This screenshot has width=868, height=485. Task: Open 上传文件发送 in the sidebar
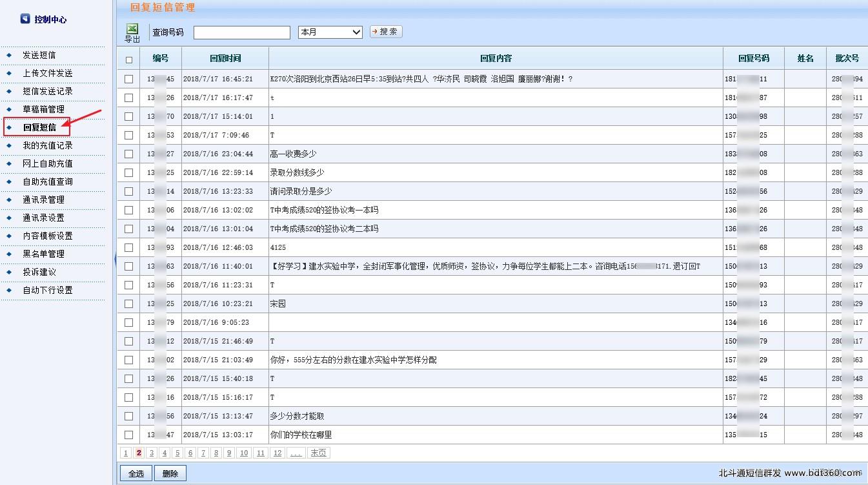click(x=48, y=73)
